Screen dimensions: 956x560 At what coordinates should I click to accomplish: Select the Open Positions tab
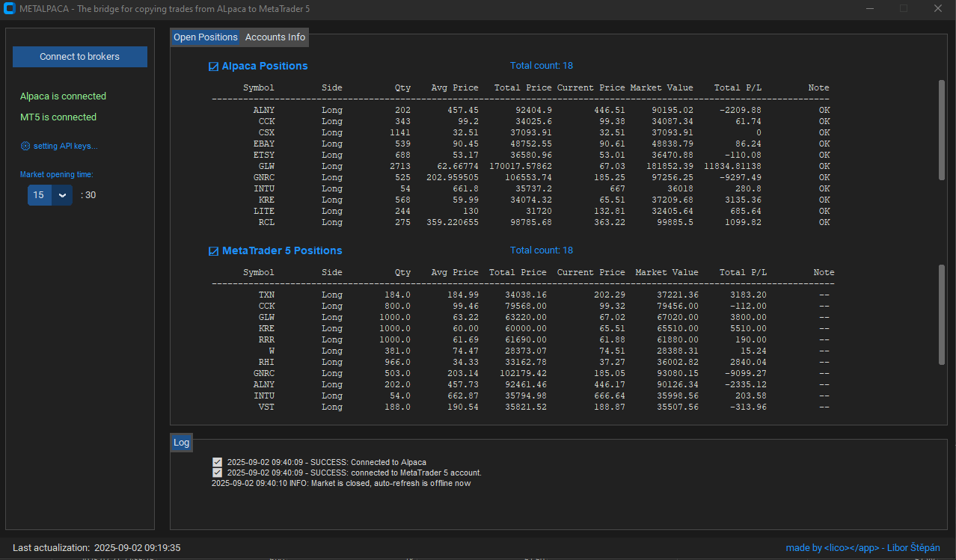(x=206, y=37)
